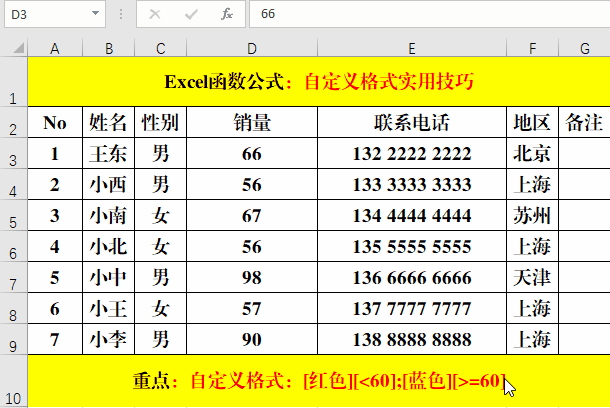610x408 pixels.
Task: Select 小李's region cell '上海'
Action: (533, 339)
